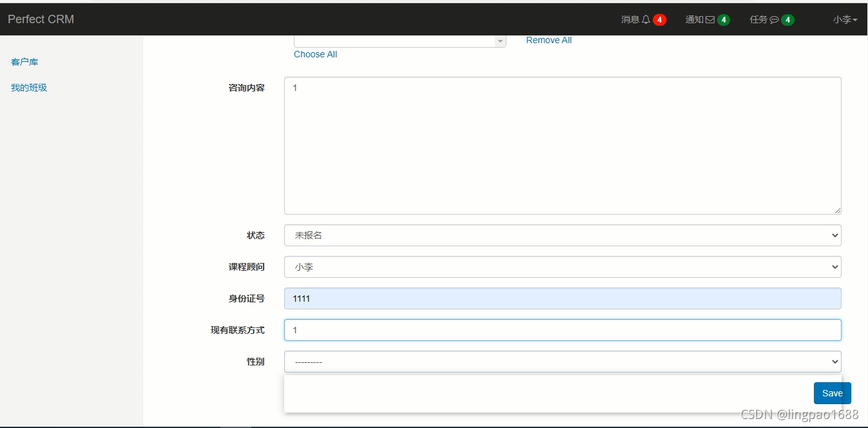This screenshot has height=428, width=868.
Task: Click the Remove All link
Action: coord(548,39)
